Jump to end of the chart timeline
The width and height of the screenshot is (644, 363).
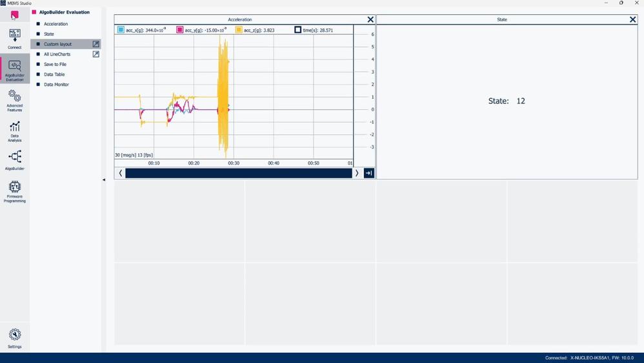(369, 173)
